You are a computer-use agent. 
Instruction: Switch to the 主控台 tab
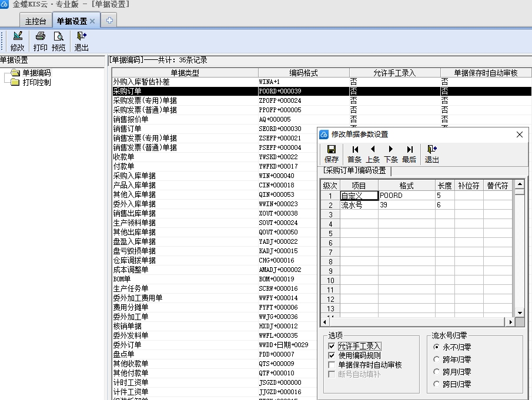(36, 21)
